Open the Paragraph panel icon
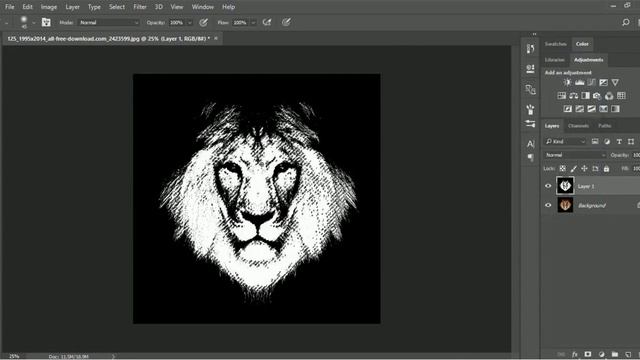The image size is (640, 360). point(530,158)
